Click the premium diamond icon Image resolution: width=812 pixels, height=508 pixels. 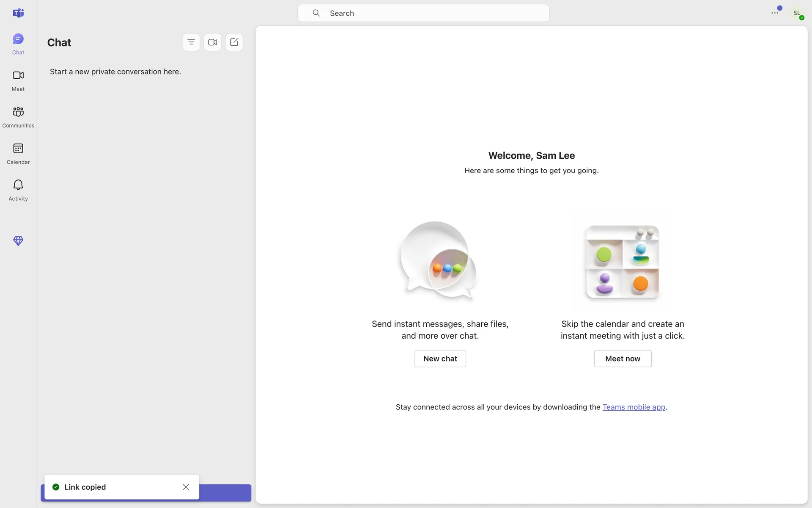point(18,241)
